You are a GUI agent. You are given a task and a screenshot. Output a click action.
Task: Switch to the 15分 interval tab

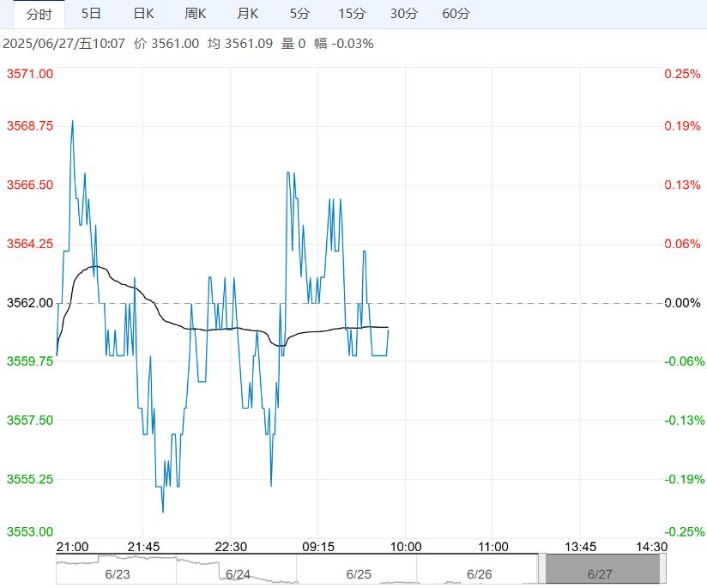tap(351, 14)
